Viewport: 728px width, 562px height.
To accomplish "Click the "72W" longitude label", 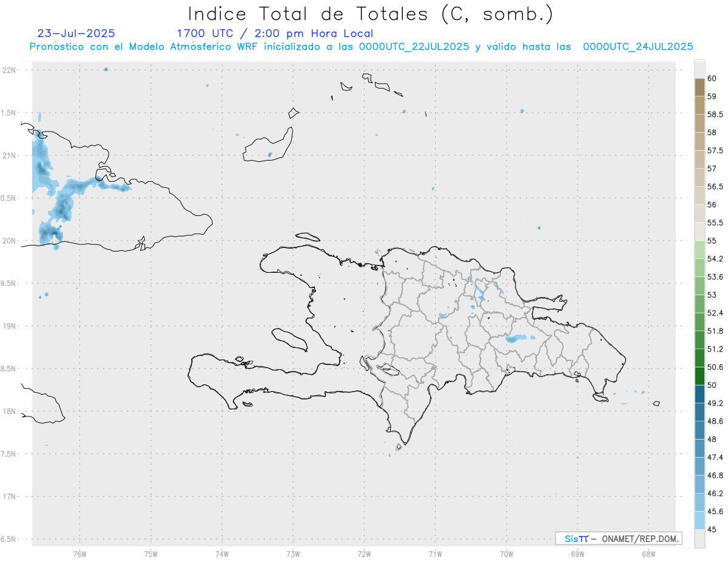I will click(x=364, y=554).
